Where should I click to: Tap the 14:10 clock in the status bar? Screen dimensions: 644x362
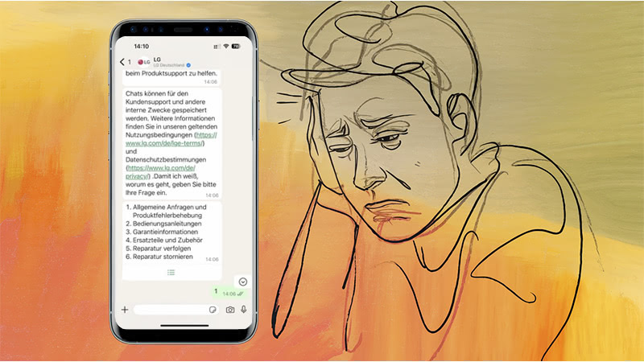(142, 47)
